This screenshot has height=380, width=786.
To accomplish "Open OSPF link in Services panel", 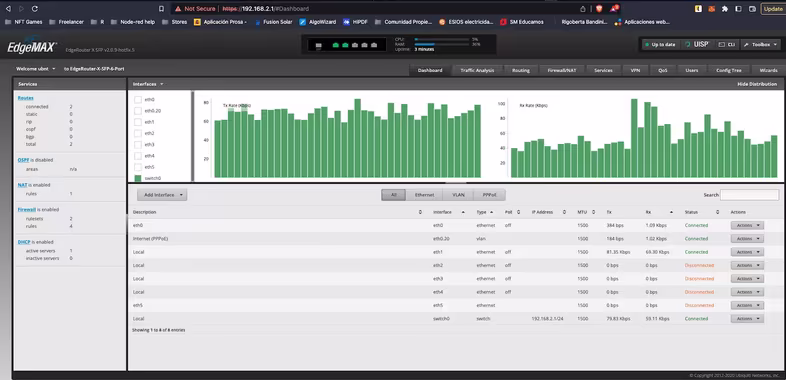I will (23, 160).
